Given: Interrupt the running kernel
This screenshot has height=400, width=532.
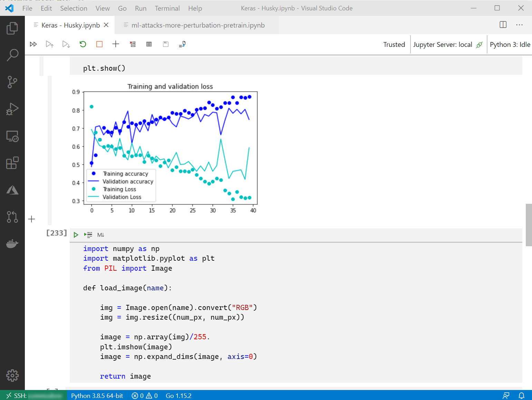Looking at the screenshot, I should [x=99, y=44].
